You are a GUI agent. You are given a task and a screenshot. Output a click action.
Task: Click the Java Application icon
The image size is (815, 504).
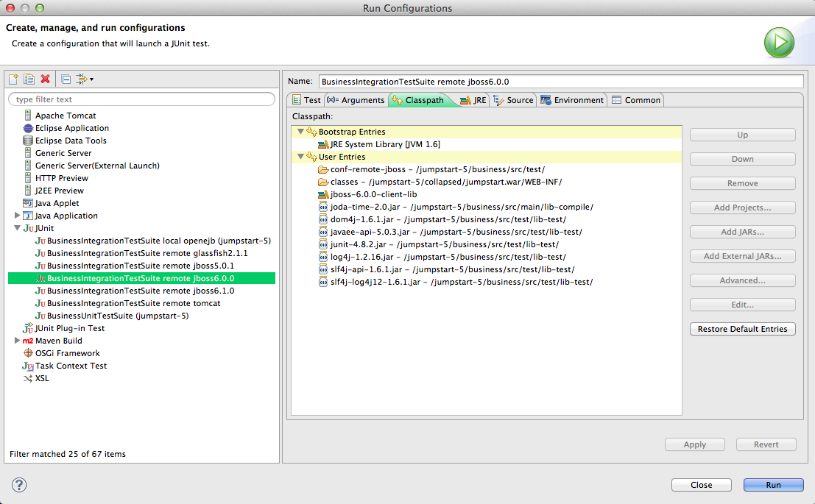coord(28,216)
